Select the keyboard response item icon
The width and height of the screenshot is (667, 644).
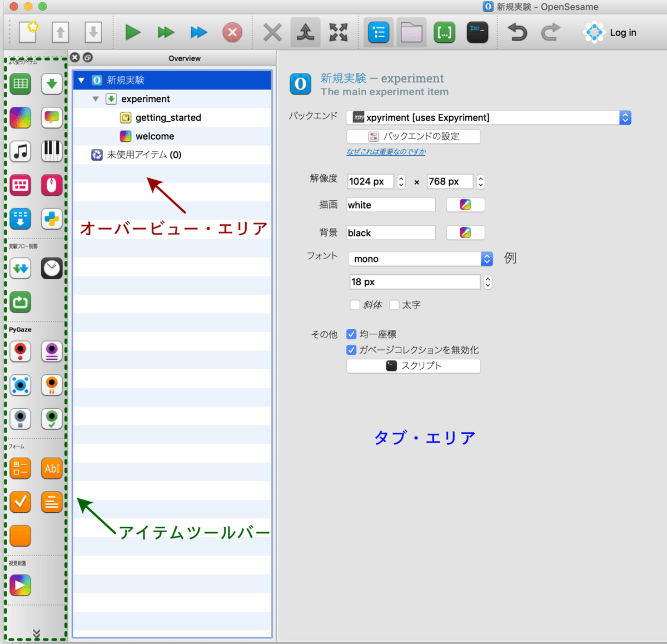[21, 185]
